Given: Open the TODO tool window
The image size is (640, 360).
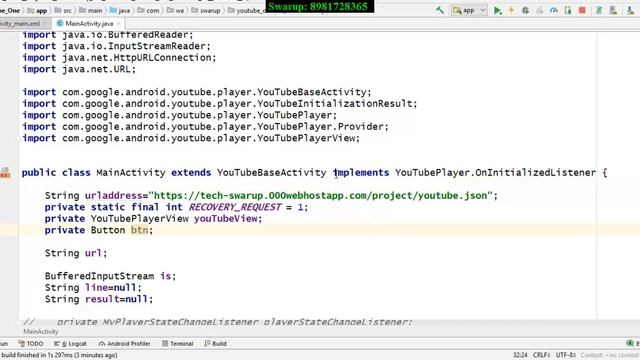Looking at the screenshot, I should click(x=31, y=344).
